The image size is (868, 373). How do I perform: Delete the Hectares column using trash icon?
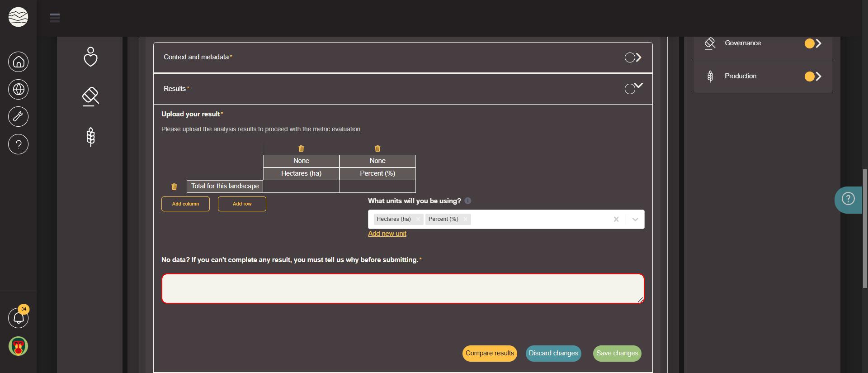pyautogui.click(x=301, y=148)
